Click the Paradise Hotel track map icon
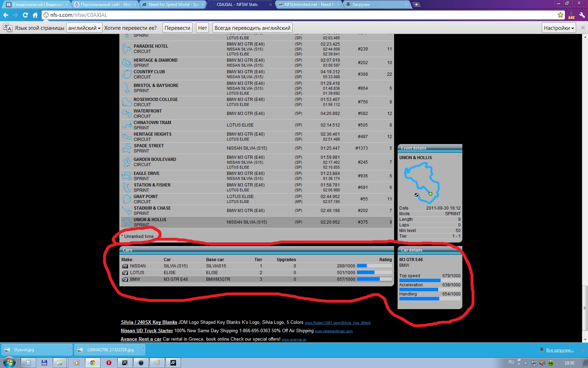 126,49
